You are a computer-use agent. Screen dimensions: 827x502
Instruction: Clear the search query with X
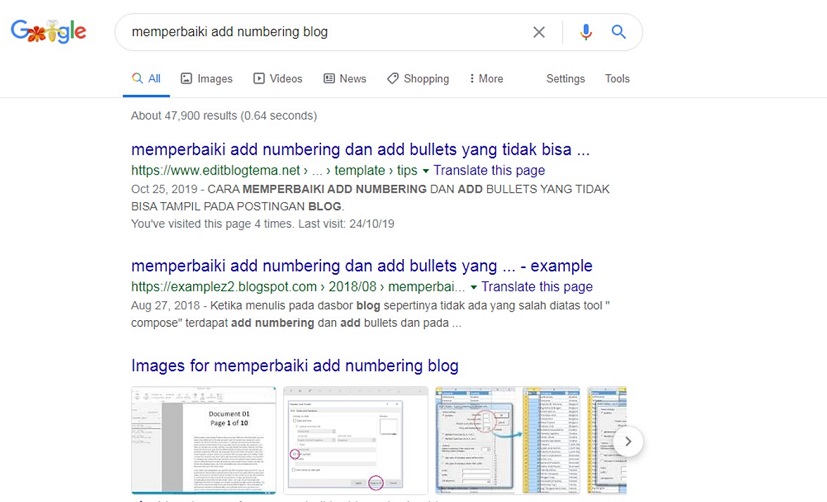click(x=538, y=32)
